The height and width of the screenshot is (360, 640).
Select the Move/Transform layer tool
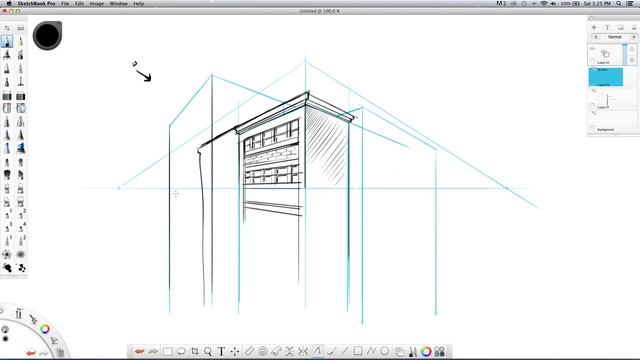click(x=235, y=351)
